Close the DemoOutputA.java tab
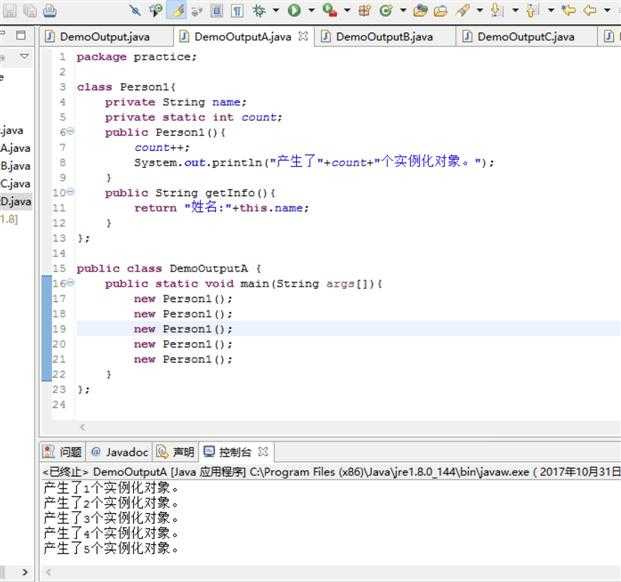This screenshot has height=582, width=621. coord(303,36)
